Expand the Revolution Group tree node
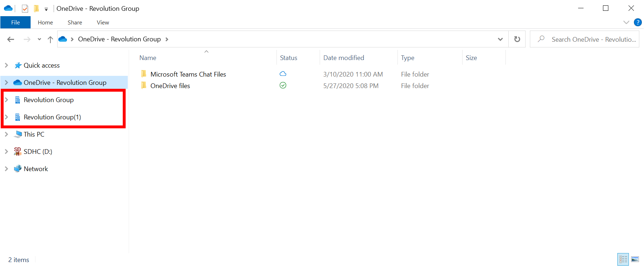This screenshot has height=266, width=644. (x=6, y=100)
